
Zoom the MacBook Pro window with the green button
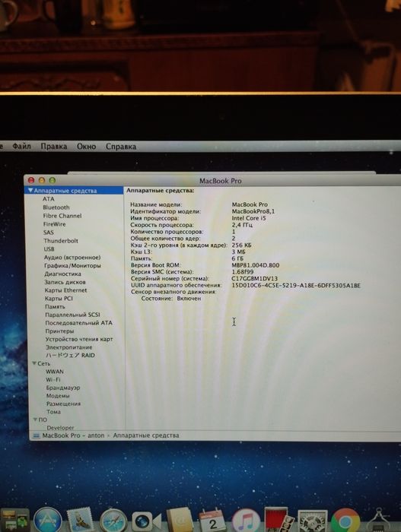53,181
